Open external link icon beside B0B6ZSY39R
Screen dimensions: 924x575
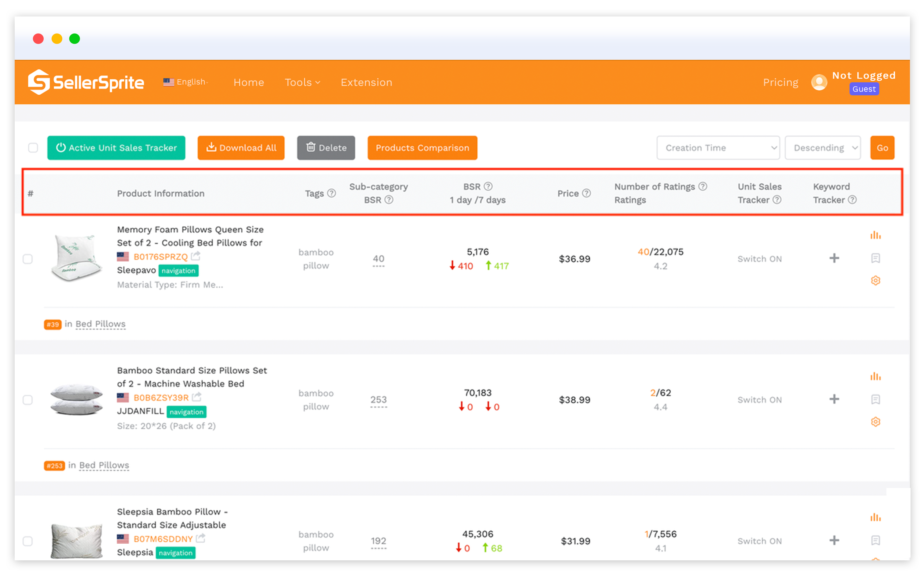196,397
